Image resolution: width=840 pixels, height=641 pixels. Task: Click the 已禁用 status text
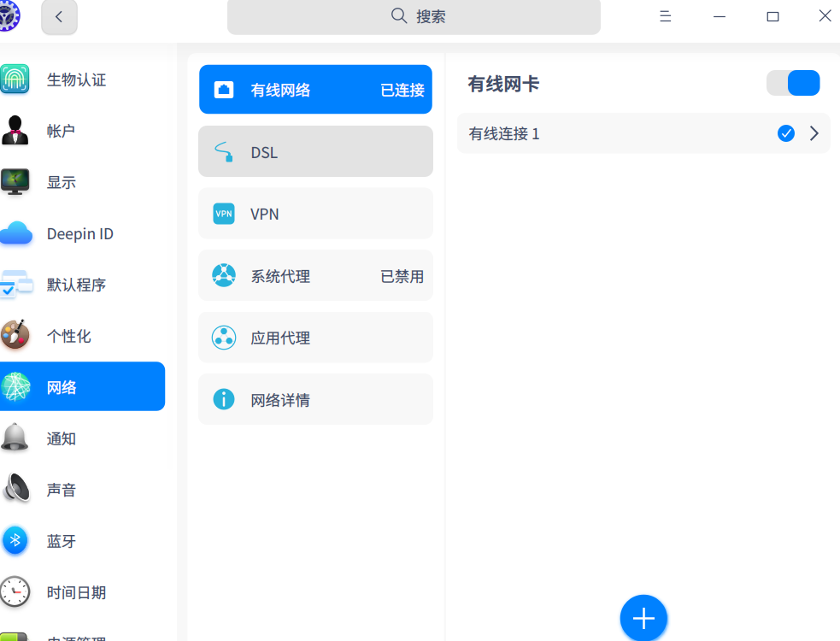pyautogui.click(x=402, y=276)
